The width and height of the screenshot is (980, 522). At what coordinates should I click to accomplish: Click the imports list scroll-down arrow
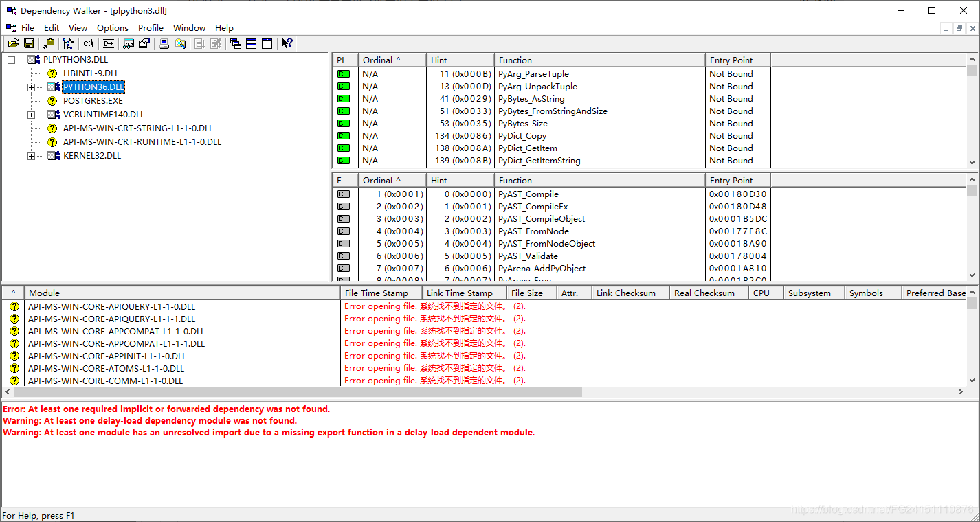click(x=972, y=163)
